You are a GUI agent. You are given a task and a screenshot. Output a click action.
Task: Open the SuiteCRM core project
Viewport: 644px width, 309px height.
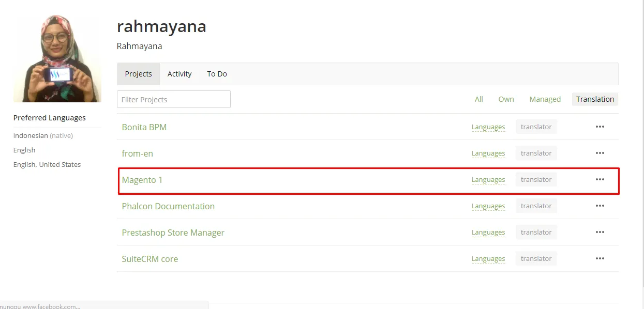pos(150,259)
